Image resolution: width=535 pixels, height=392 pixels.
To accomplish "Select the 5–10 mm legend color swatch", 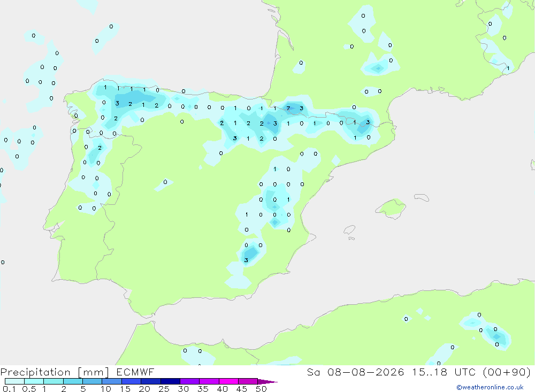I will [93, 381].
